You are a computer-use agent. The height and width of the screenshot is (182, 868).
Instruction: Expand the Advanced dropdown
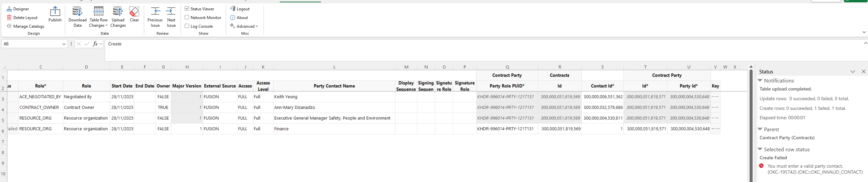tap(244, 26)
